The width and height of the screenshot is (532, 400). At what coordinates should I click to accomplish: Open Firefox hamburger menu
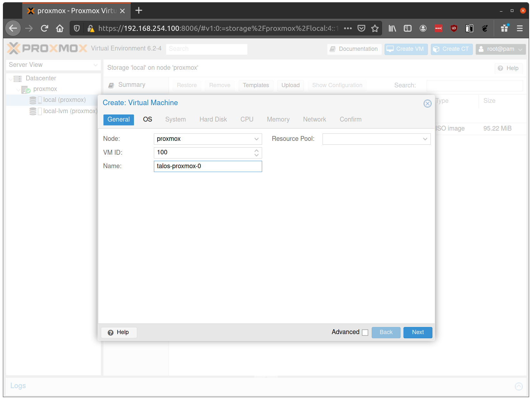pos(520,28)
